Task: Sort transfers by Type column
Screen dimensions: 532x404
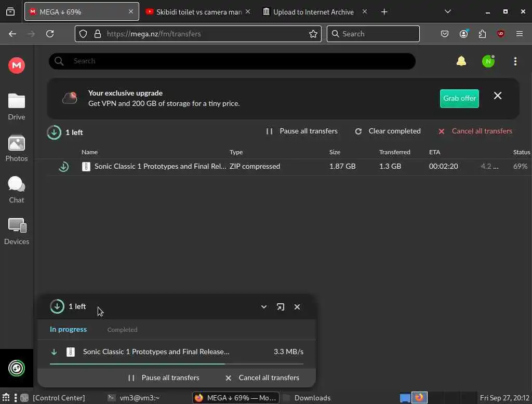Action: point(236,152)
